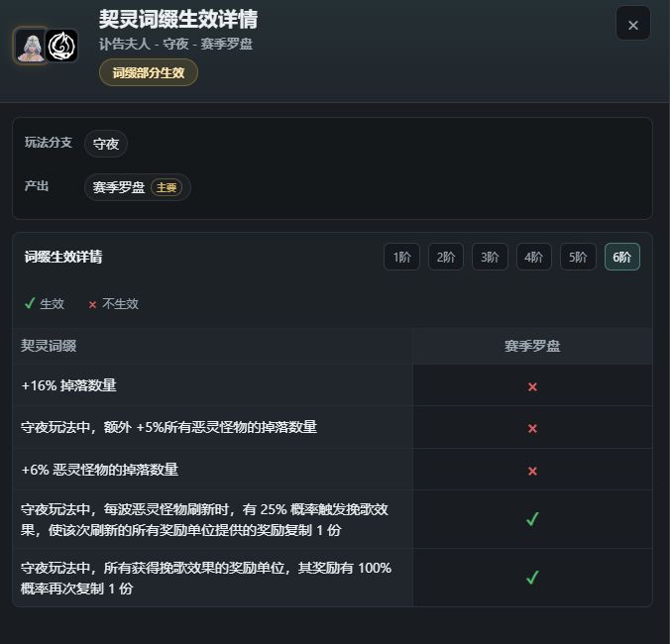Click the 词缀部分生效 status badge
Viewport: 670px width, 644px height.
pos(149,72)
